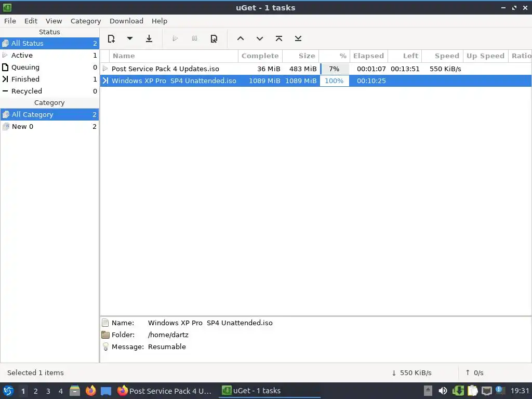Click download speed indicator in status bar

[x=411, y=373]
